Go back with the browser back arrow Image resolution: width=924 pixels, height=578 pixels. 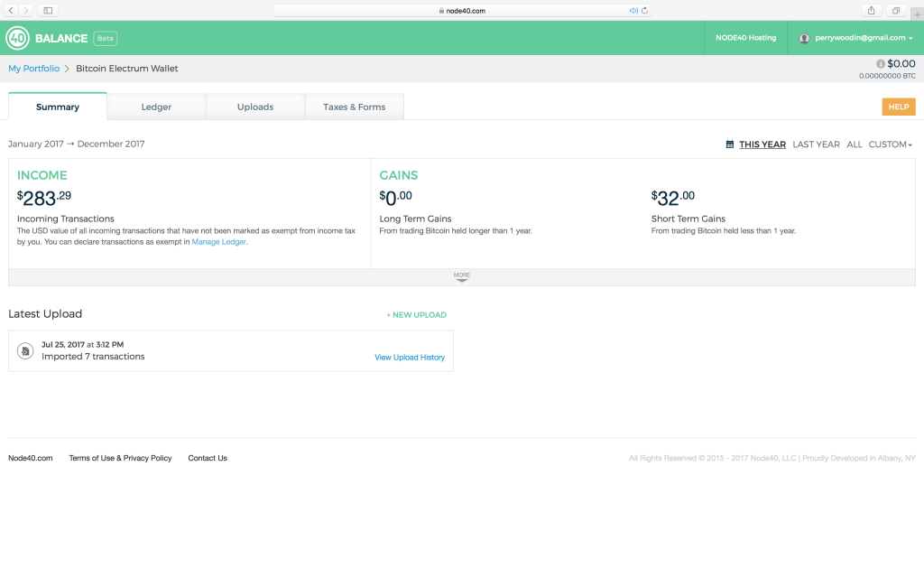11,10
